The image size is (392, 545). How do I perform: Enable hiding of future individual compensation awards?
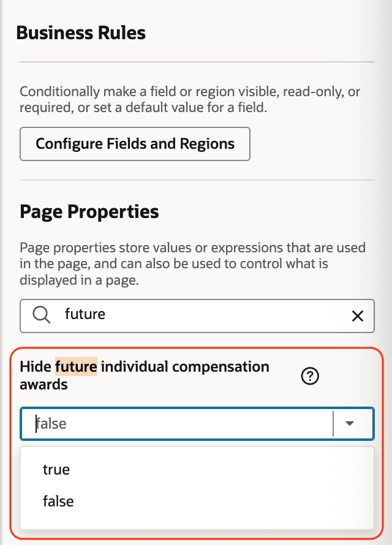pos(56,469)
